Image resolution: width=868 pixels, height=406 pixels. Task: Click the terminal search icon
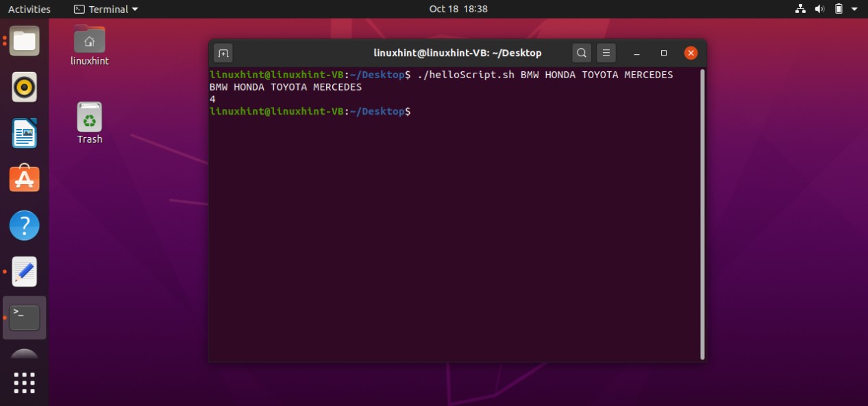coord(582,53)
